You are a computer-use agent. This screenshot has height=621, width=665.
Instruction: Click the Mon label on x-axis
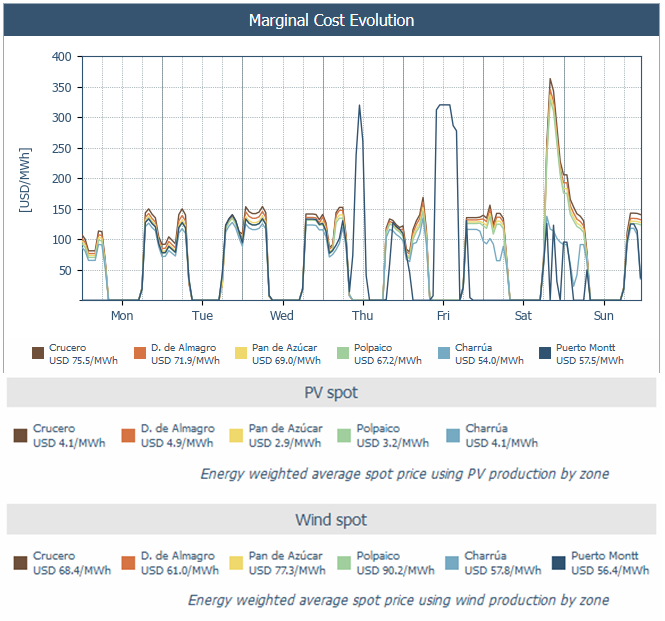point(122,316)
